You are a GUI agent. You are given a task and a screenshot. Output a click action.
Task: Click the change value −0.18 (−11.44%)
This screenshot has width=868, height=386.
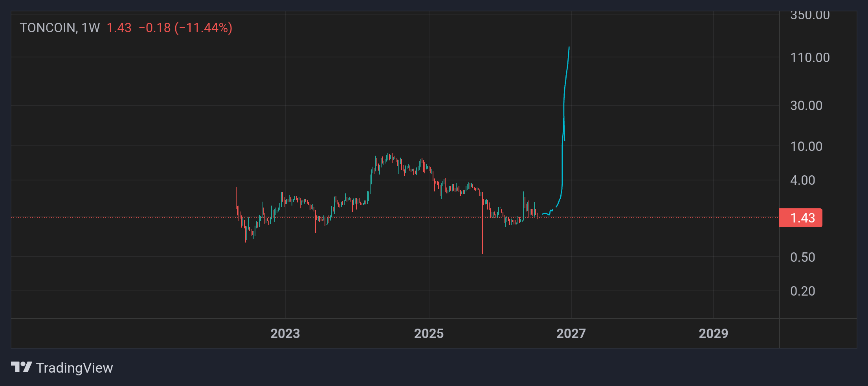click(x=185, y=28)
